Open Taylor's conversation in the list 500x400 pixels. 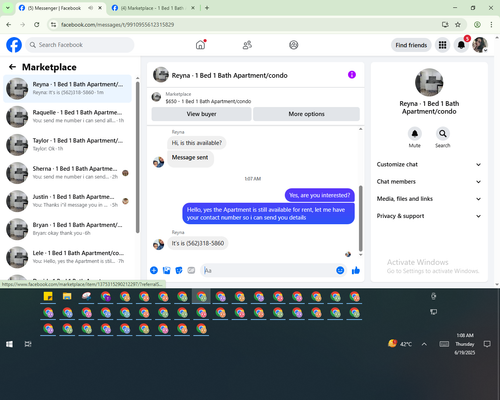point(67,145)
